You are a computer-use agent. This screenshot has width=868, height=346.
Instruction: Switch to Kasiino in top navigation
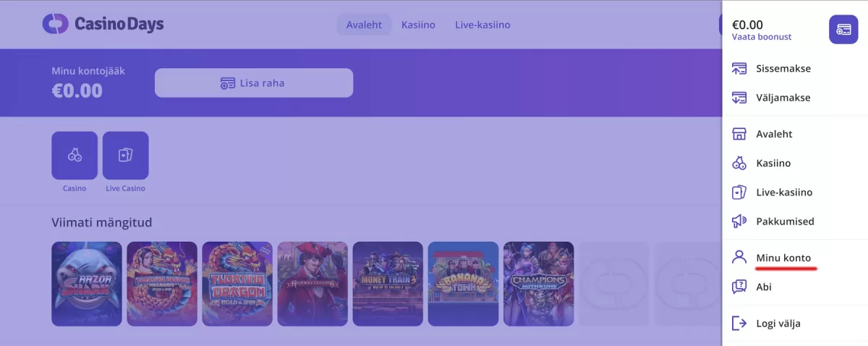(x=418, y=25)
